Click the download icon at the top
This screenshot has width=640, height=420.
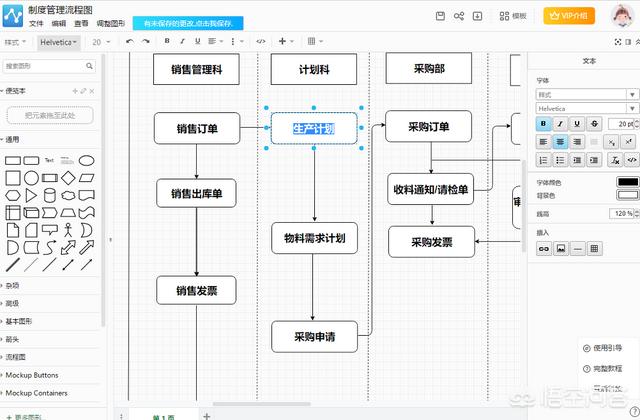477,16
